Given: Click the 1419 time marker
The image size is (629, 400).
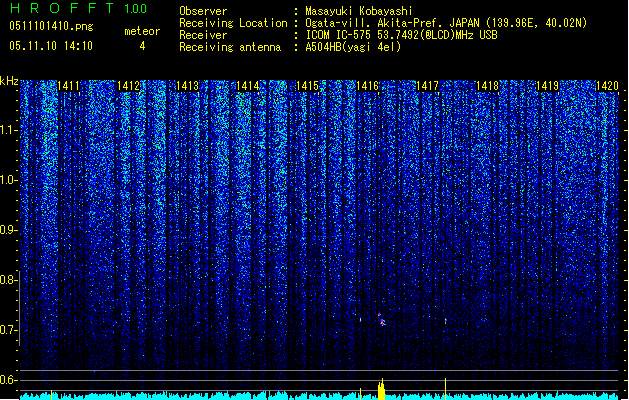Looking at the screenshot, I should [x=548, y=86].
